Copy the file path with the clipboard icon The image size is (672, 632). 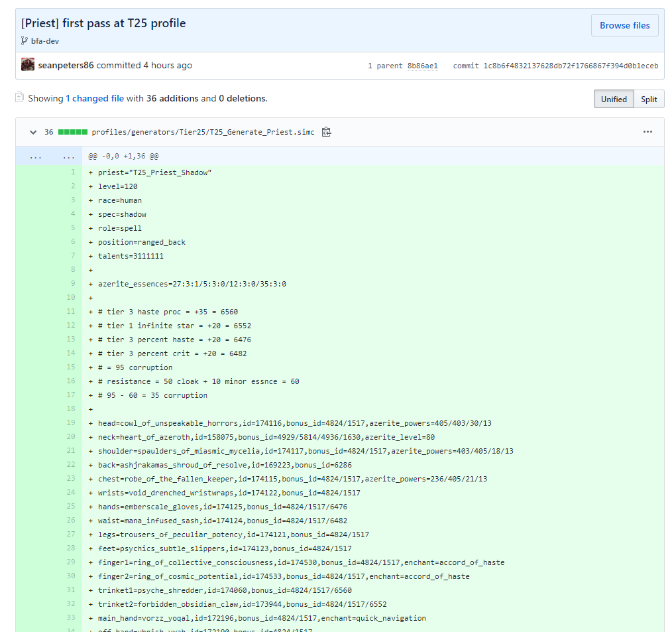(326, 132)
